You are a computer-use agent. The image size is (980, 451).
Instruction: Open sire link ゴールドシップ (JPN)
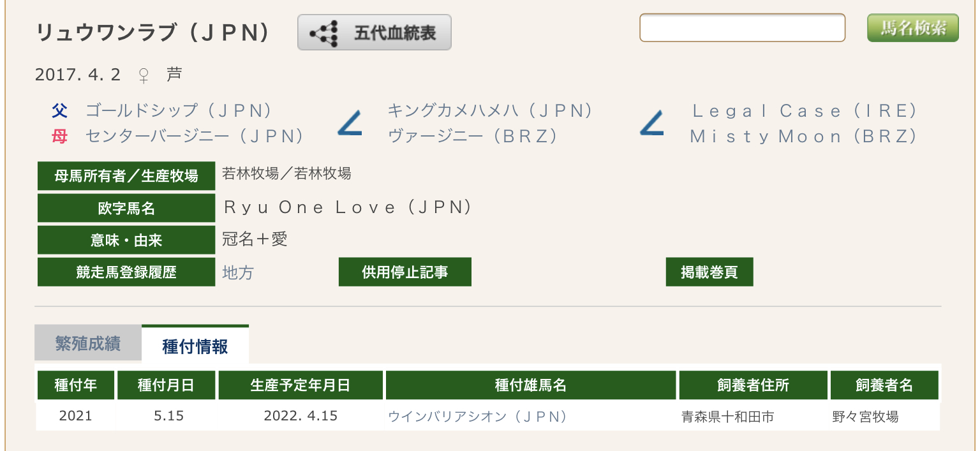coord(179,111)
